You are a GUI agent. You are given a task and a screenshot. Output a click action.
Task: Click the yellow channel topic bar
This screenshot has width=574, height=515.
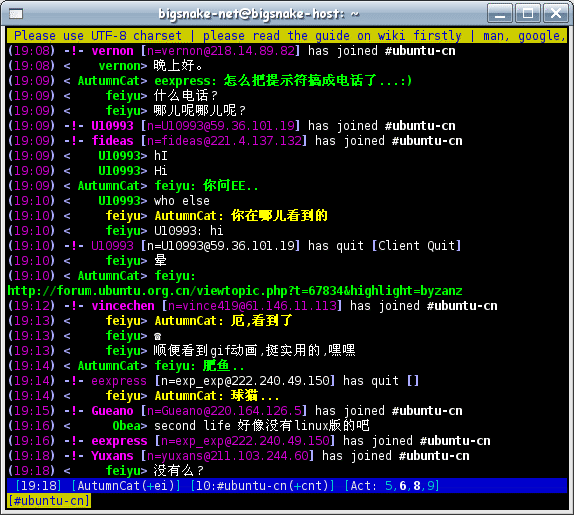[x=287, y=36]
